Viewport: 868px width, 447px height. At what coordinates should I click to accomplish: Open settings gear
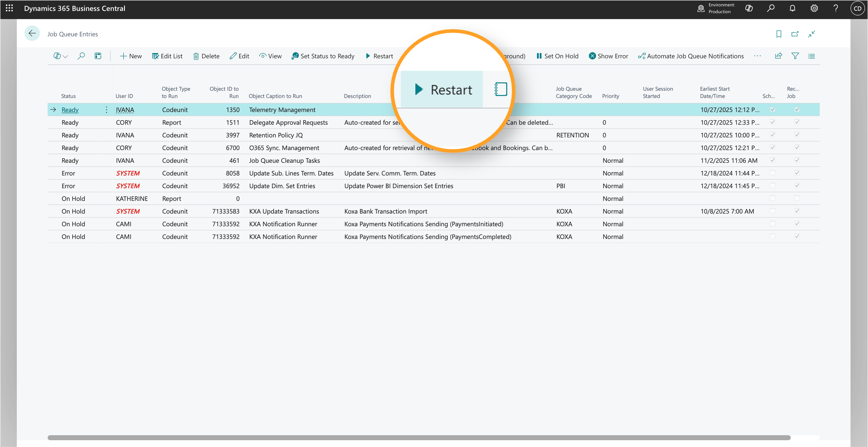pos(814,8)
